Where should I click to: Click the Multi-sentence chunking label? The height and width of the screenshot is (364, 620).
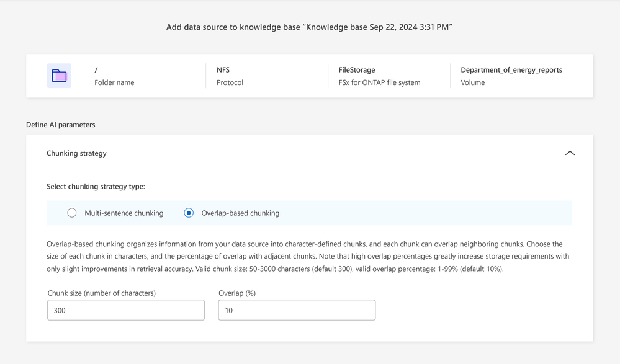click(124, 213)
